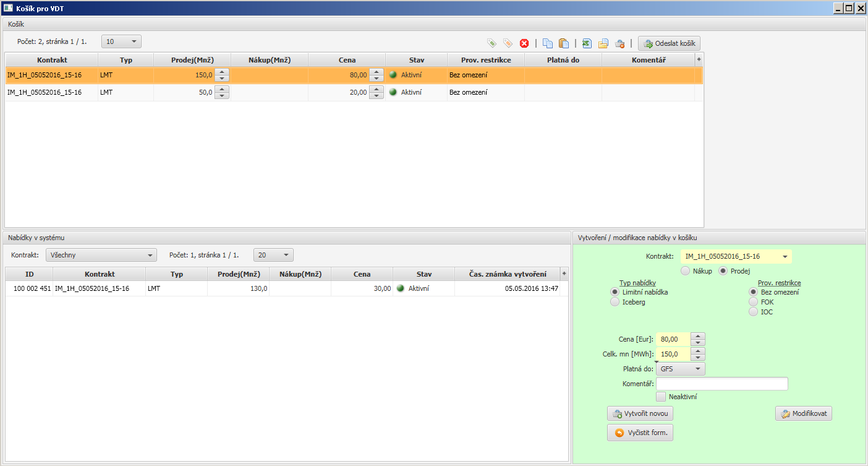868x466 pixels.
Task: Open basket page size dropdown showing 10
Action: pyautogui.click(x=121, y=41)
